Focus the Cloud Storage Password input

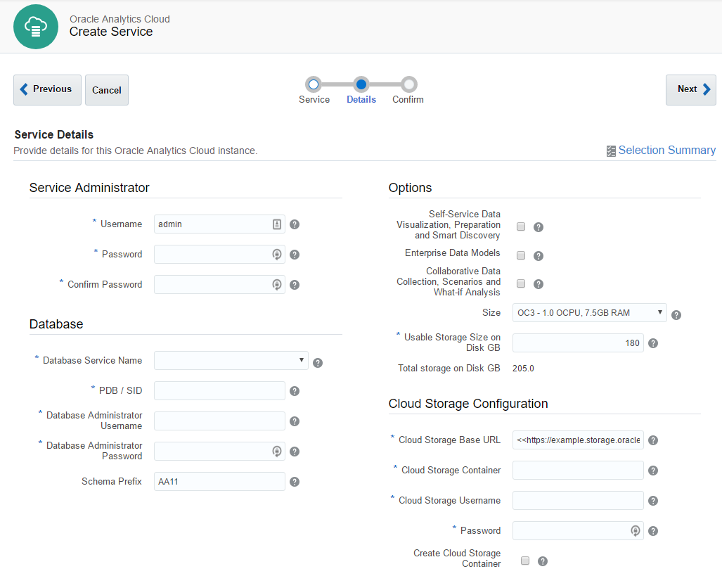click(578, 531)
